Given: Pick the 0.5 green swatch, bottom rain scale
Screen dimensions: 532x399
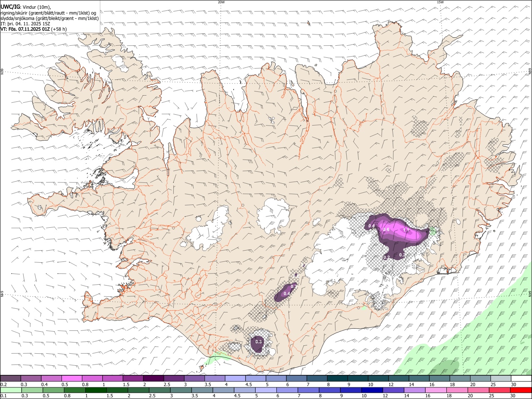Looking at the screenshot, I should 53,390.
